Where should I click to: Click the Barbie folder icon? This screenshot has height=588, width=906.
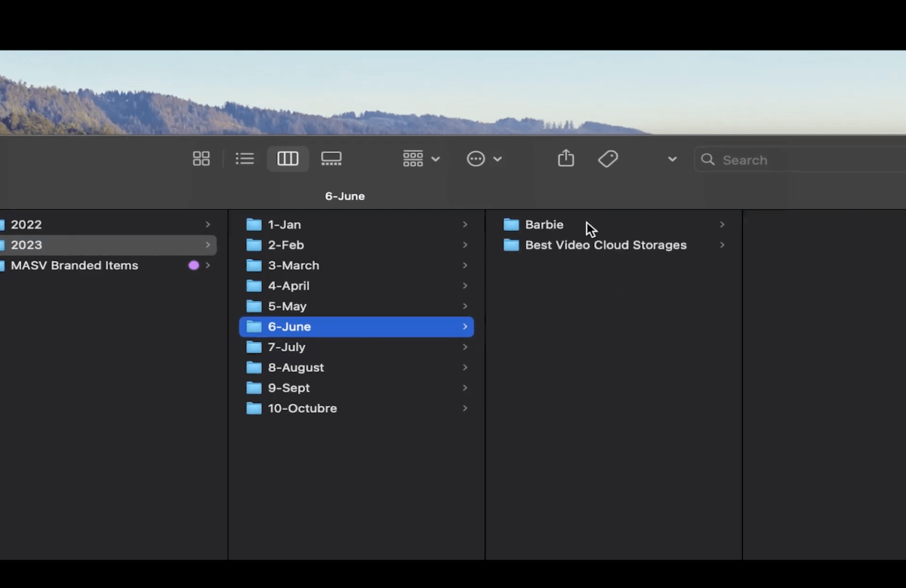point(511,225)
